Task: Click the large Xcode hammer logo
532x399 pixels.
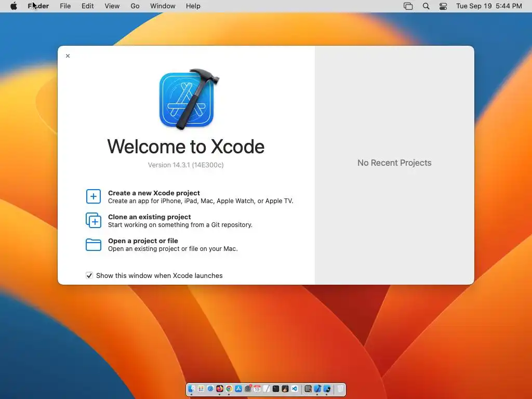Action: click(189, 99)
